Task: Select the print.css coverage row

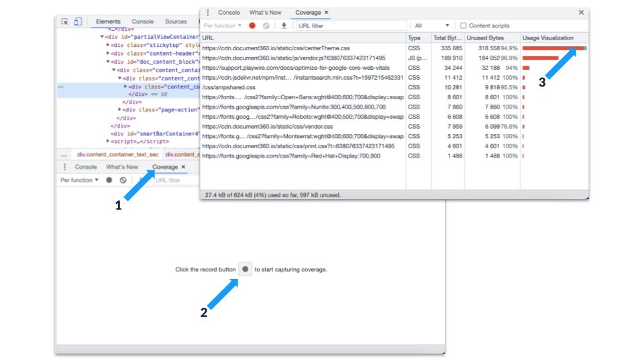Action: coord(394,146)
